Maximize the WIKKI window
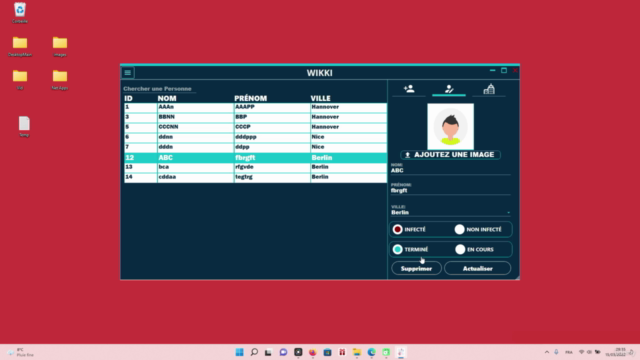 tap(504, 71)
